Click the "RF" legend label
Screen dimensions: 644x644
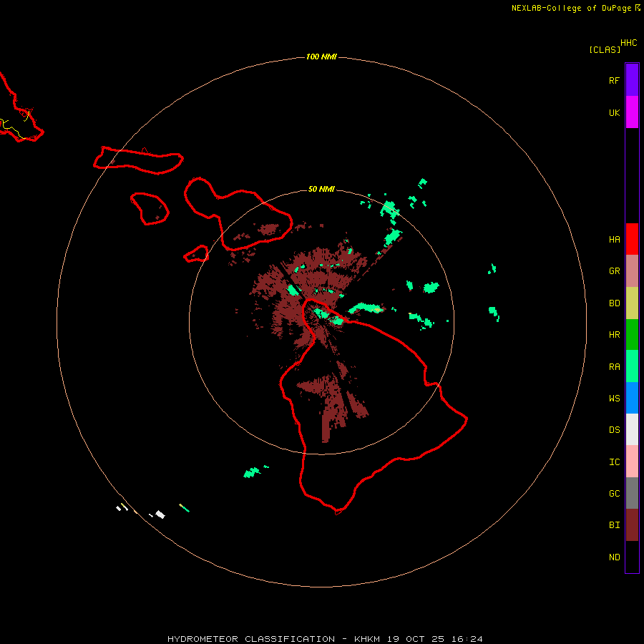point(614,80)
